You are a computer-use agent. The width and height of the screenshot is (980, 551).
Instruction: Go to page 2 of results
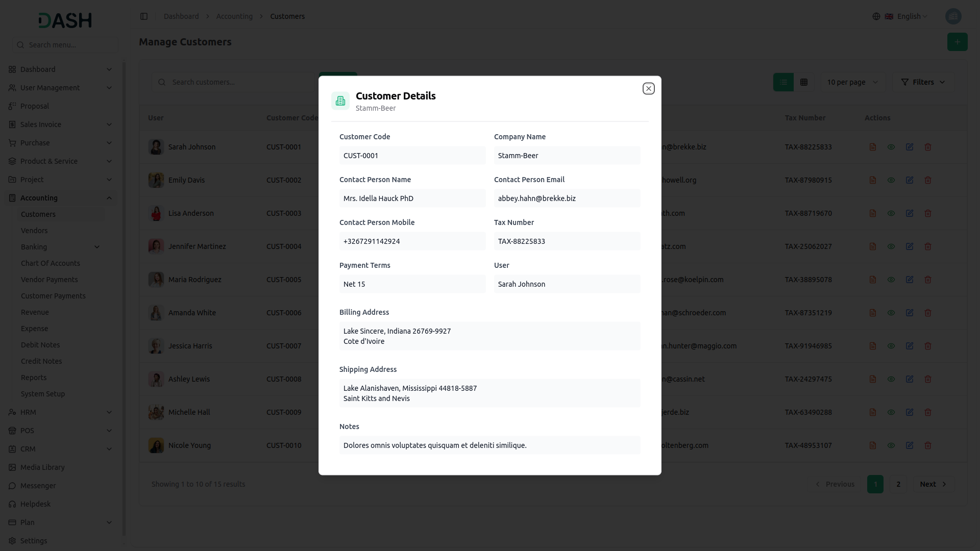coord(898,484)
